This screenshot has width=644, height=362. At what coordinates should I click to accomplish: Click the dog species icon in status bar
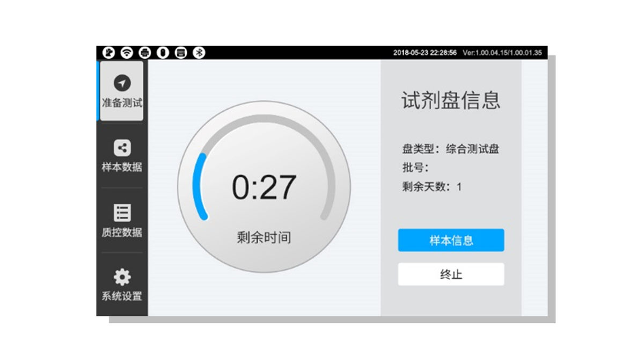(x=108, y=53)
